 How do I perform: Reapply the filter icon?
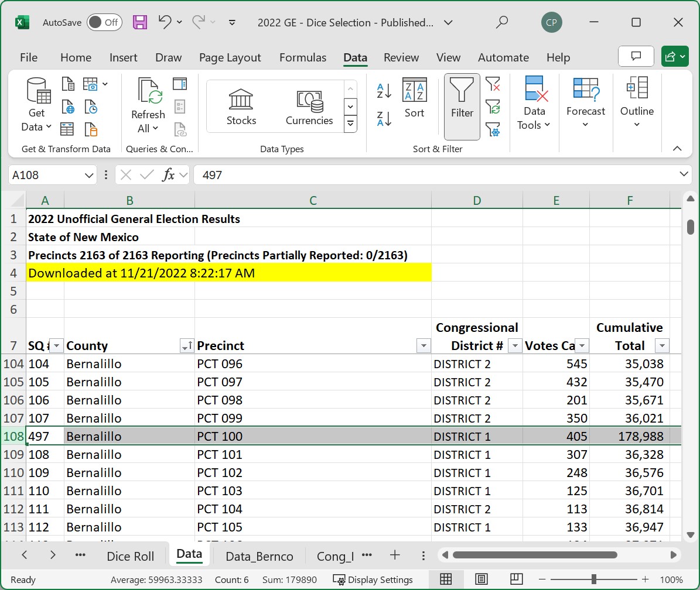click(x=493, y=107)
